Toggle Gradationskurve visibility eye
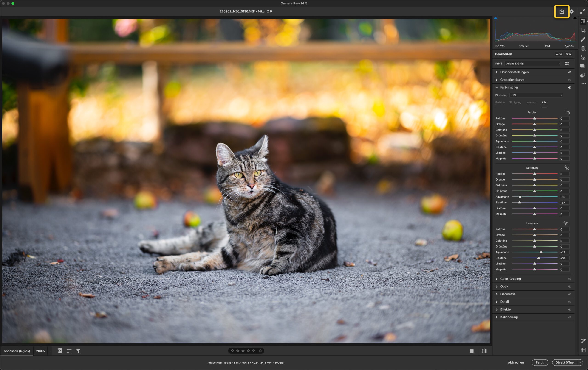The height and width of the screenshot is (370, 588). (570, 80)
